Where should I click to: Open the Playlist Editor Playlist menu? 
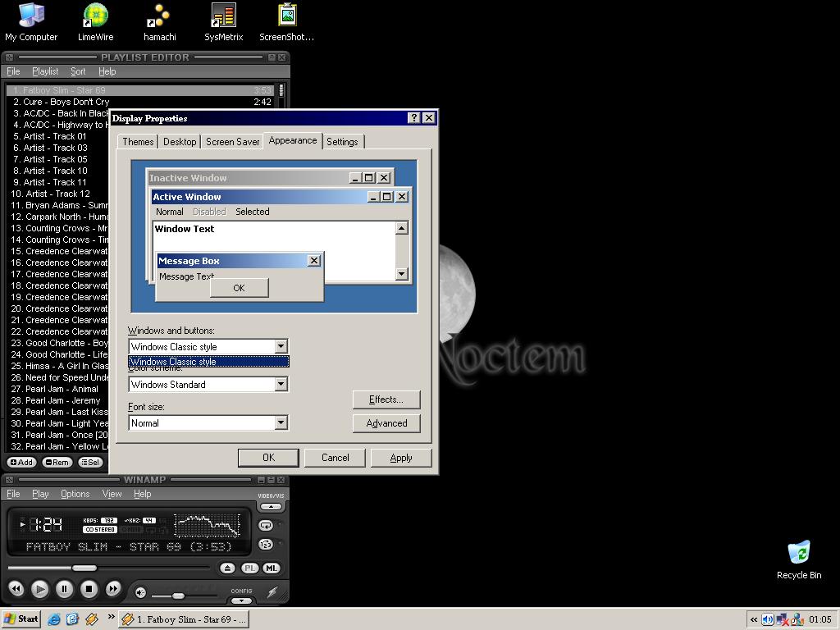click(x=45, y=71)
